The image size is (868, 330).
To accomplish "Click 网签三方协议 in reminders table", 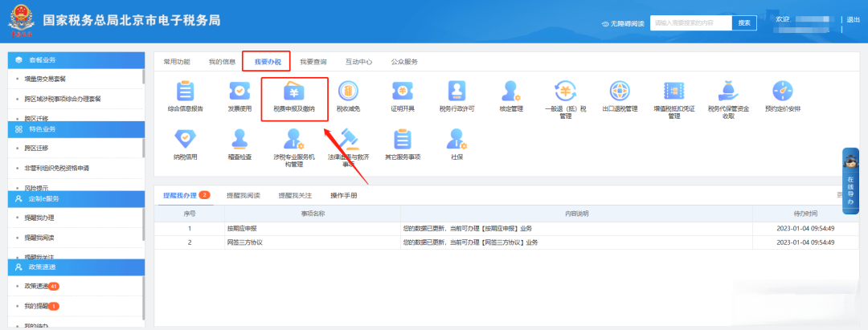I will 245,242.
